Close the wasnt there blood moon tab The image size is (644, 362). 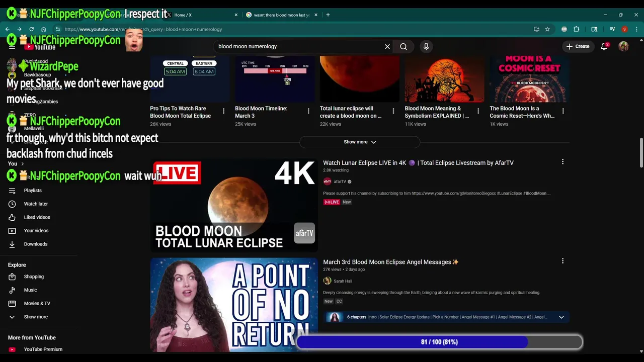316,15
